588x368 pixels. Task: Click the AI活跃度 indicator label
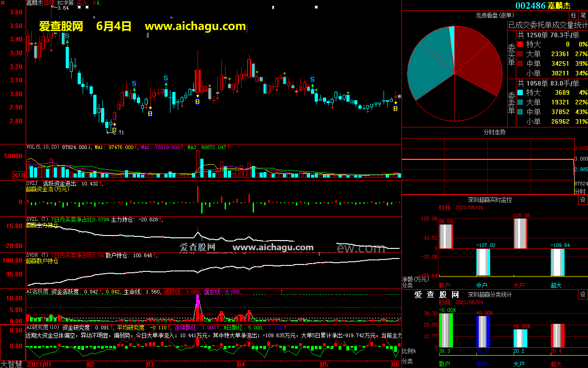tap(37, 292)
